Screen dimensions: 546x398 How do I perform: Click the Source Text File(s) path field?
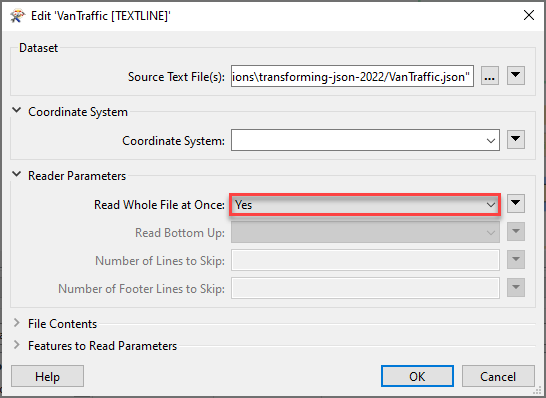click(x=352, y=76)
